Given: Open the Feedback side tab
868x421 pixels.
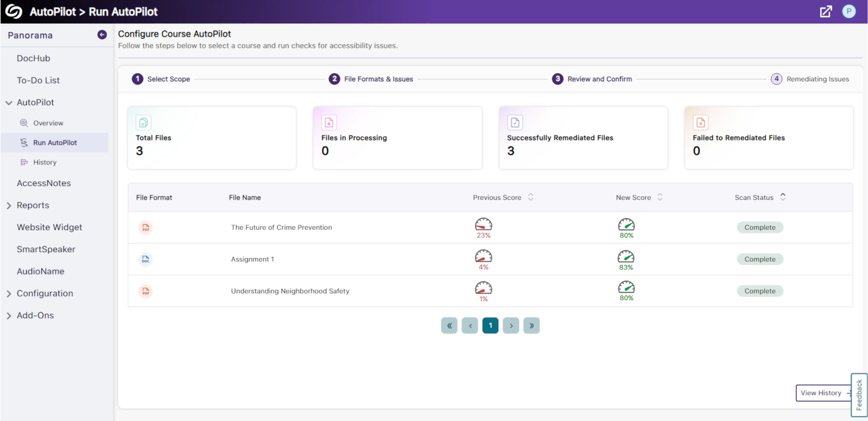Looking at the screenshot, I should pos(859,395).
